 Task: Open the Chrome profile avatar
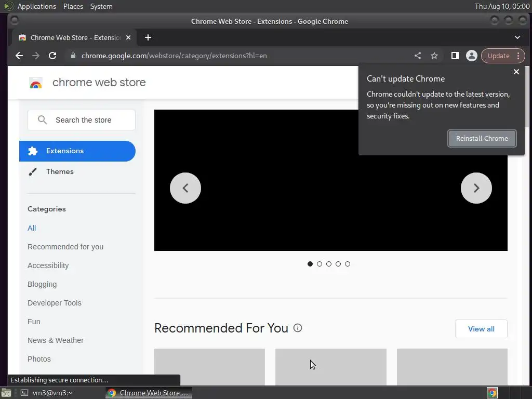(471, 56)
